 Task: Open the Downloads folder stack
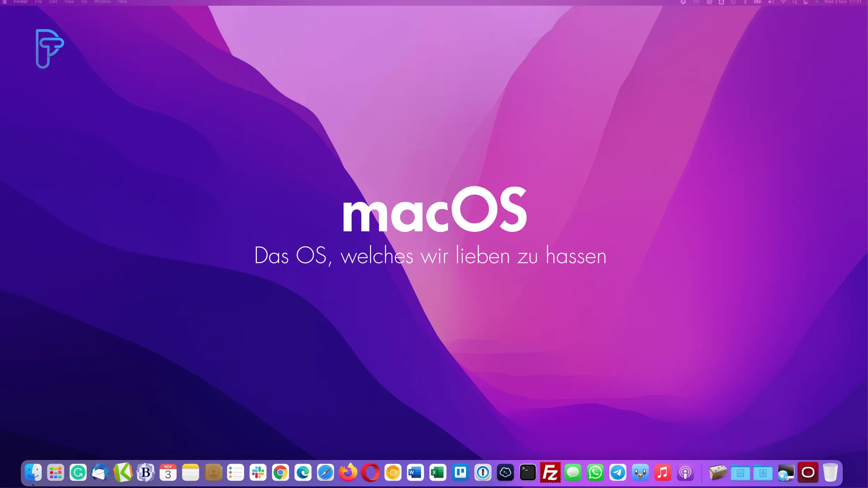(763, 472)
